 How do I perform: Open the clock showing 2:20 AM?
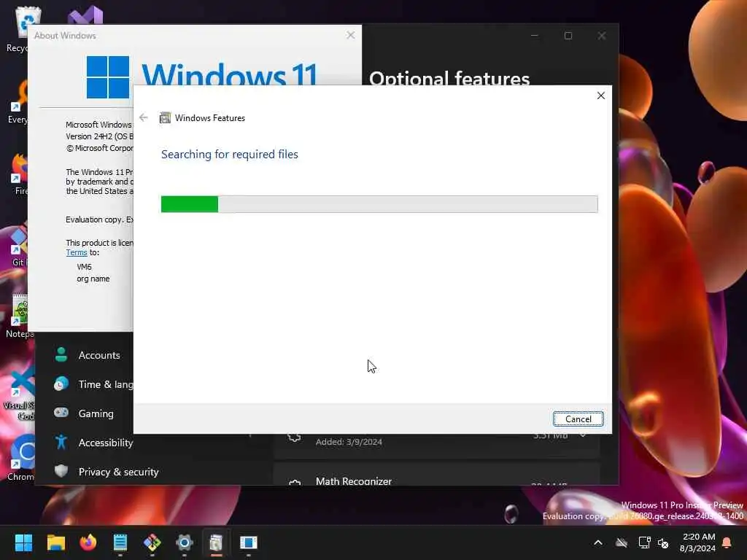point(698,542)
